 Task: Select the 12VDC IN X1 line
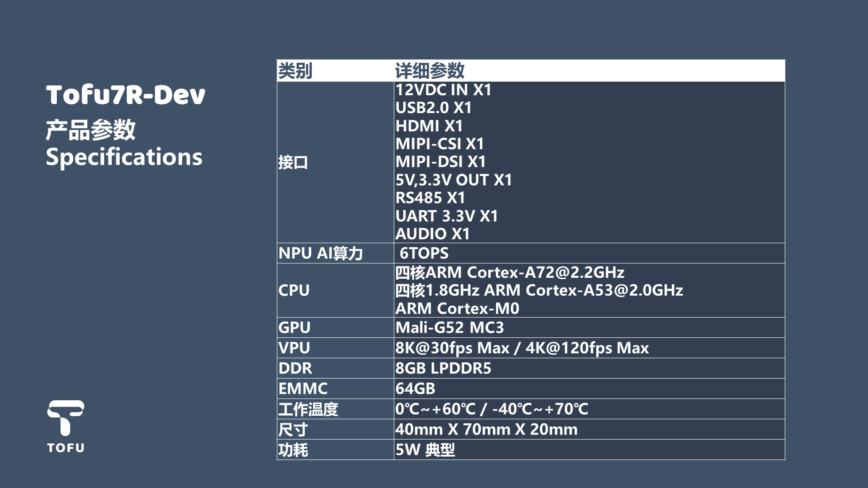click(443, 90)
